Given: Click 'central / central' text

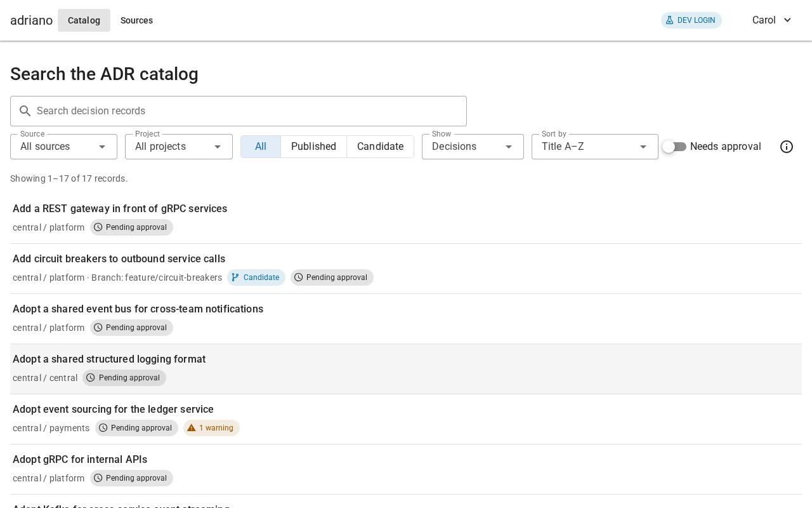Looking at the screenshot, I should [45, 378].
